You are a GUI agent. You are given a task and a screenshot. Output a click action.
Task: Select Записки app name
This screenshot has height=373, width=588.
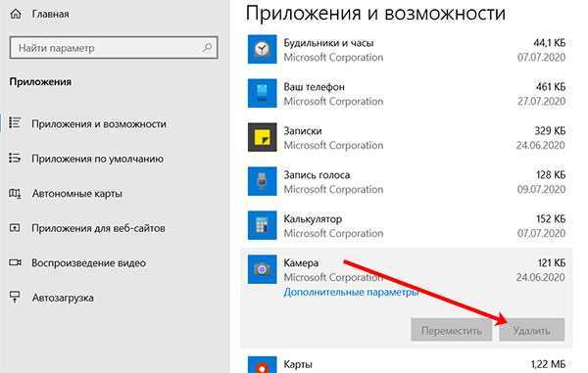click(x=303, y=131)
